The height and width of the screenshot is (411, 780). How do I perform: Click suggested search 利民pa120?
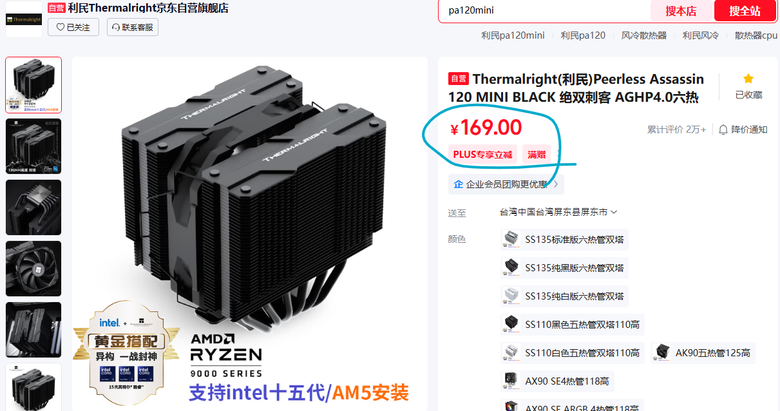[583, 35]
